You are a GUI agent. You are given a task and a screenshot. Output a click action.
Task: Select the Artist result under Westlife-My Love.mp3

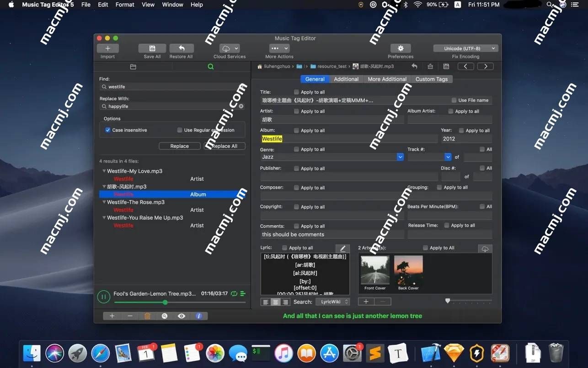tap(173, 179)
